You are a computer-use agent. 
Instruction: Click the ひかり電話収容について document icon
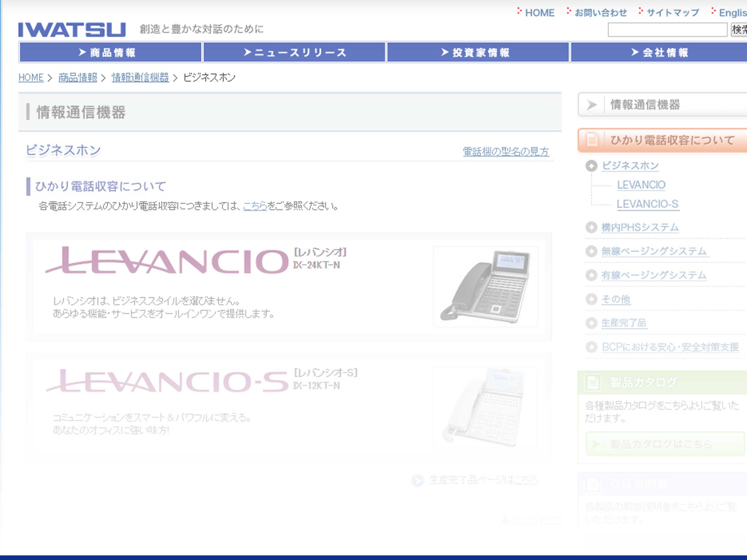(x=592, y=140)
